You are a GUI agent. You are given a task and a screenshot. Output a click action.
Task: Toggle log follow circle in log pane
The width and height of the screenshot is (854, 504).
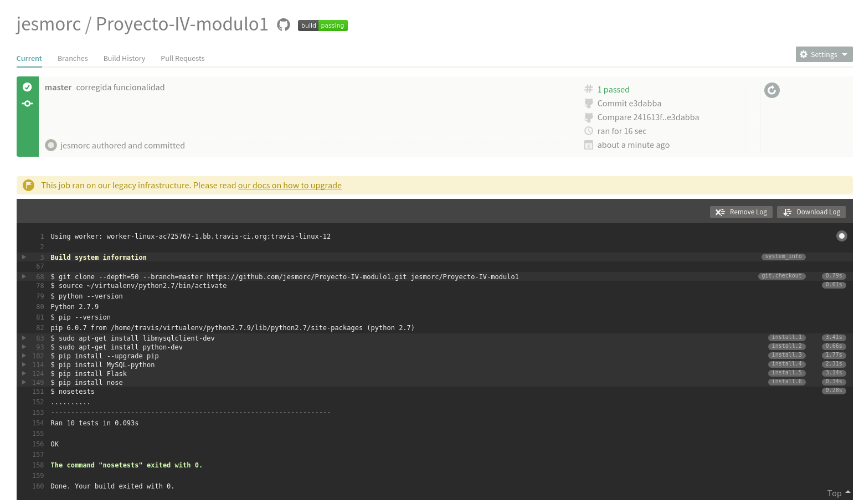point(842,236)
